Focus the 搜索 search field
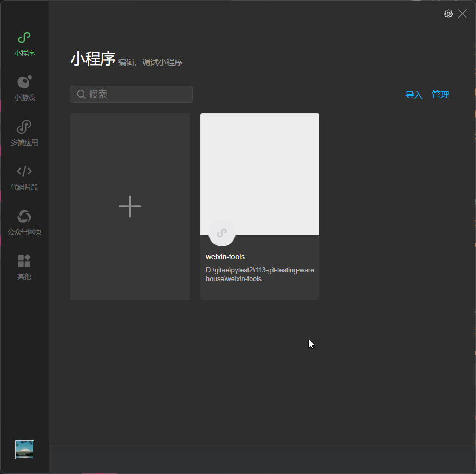The width and height of the screenshot is (476, 474). coord(131,94)
